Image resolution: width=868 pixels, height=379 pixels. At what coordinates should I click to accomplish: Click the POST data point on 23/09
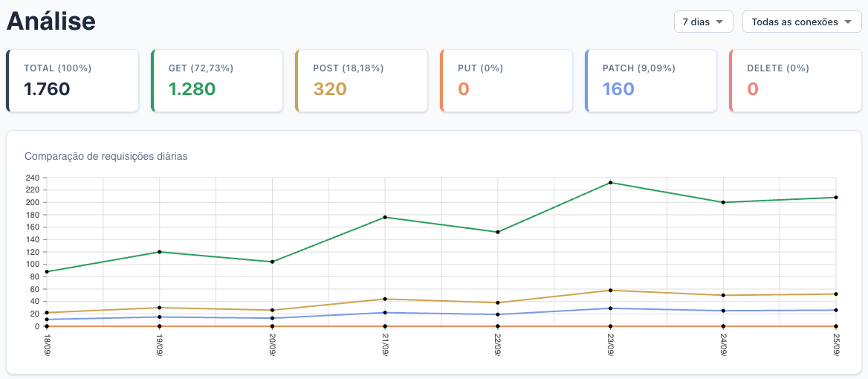[610, 290]
